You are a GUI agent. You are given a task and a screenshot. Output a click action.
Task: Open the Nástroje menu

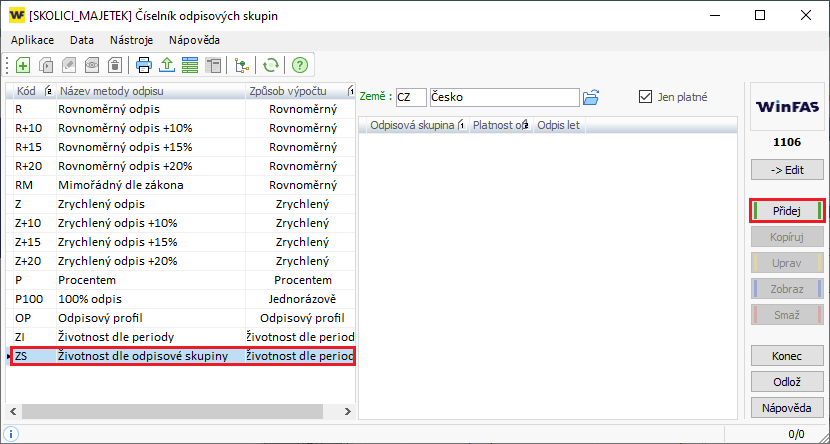(131, 39)
